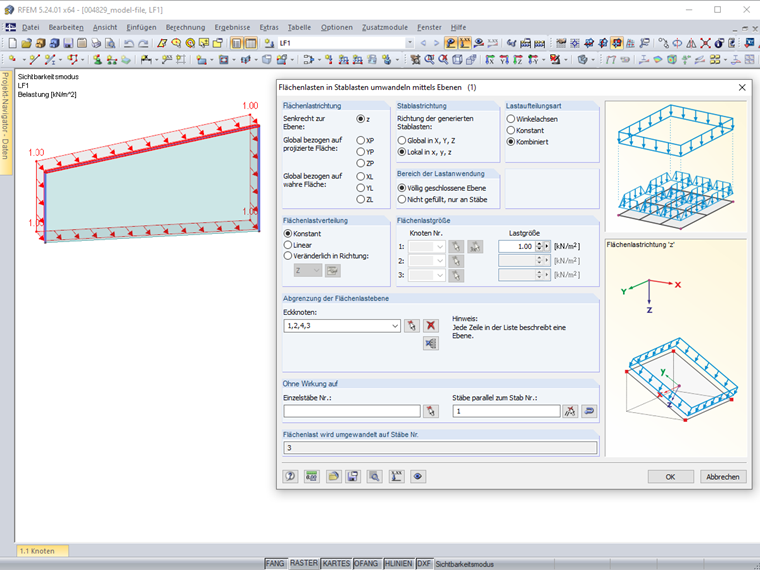This screenshot has width=760, height=570.
Task: Open arrow menu beside Lastgröße 1.00 spinner
Action: [547, 247]
